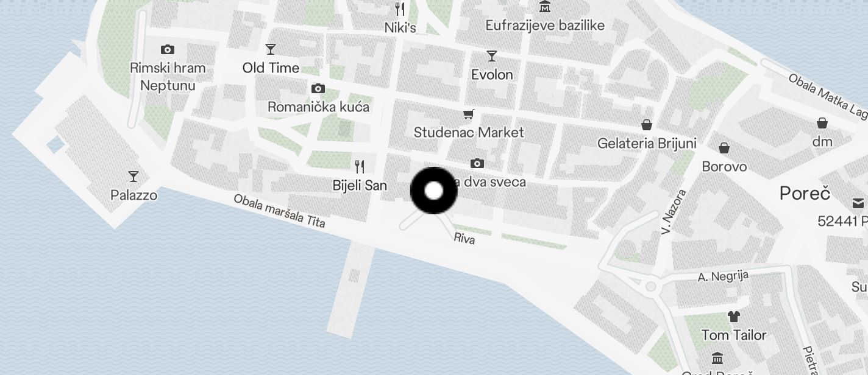This screenshot has height=375, width=868.
Task: Open the cocktail icon above Palazzo
Action: [133, 177]
